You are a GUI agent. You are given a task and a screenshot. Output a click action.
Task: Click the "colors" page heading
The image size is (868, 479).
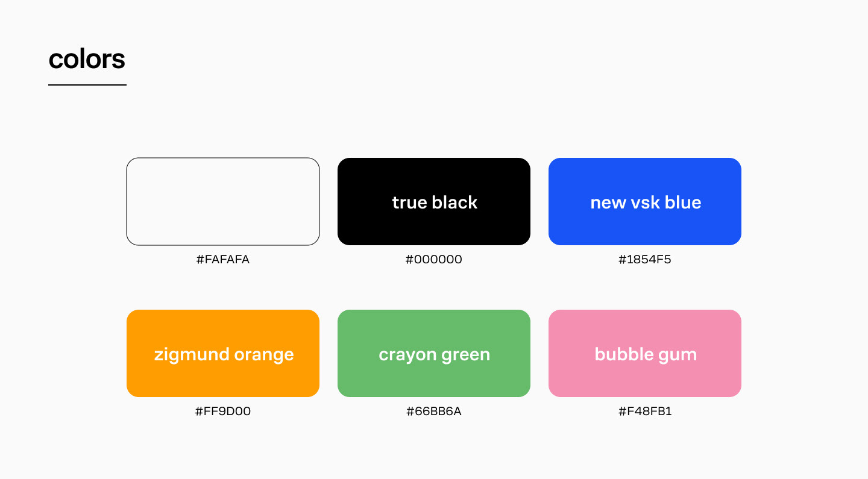point(87,59)
